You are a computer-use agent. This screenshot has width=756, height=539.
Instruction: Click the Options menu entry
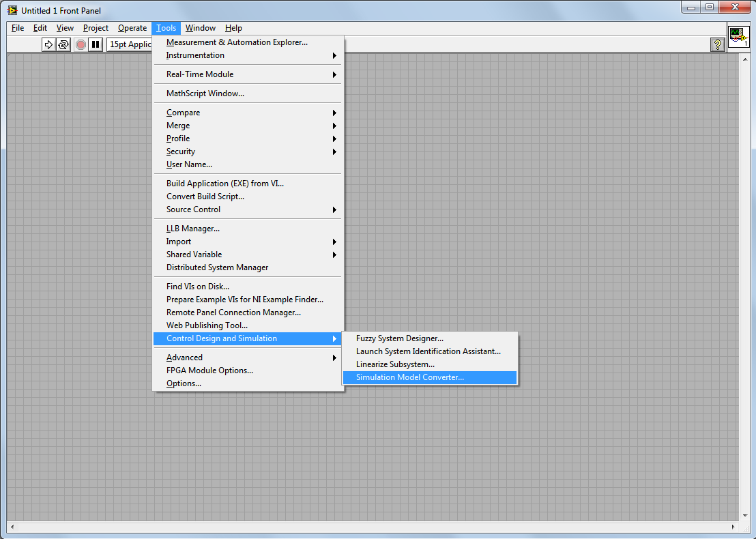coord(184,383)
